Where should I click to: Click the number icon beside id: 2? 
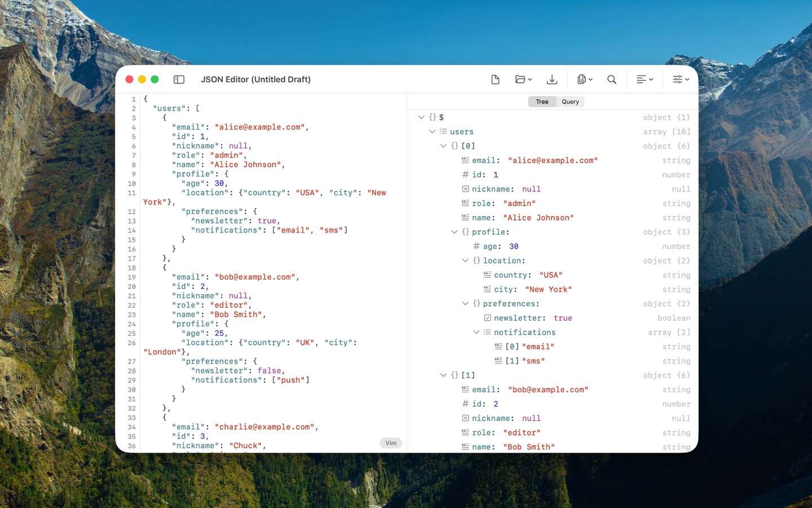coord(466,404)
